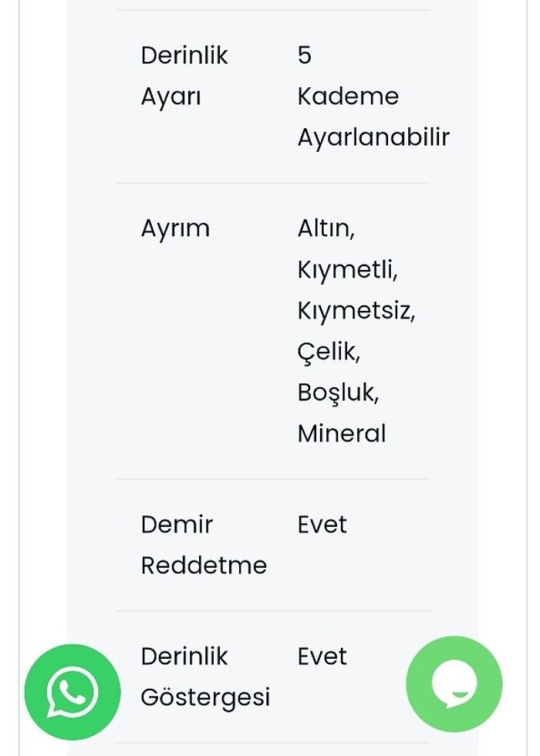Click the word Göstergesi
The image size is (540, 756).
click(x=205, y=697)
